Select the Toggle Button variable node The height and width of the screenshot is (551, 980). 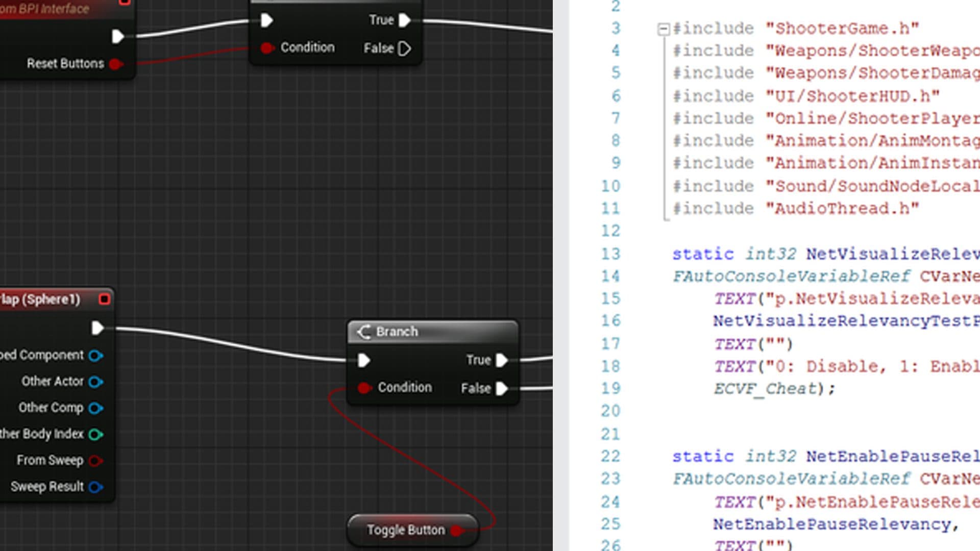point(405,531)
